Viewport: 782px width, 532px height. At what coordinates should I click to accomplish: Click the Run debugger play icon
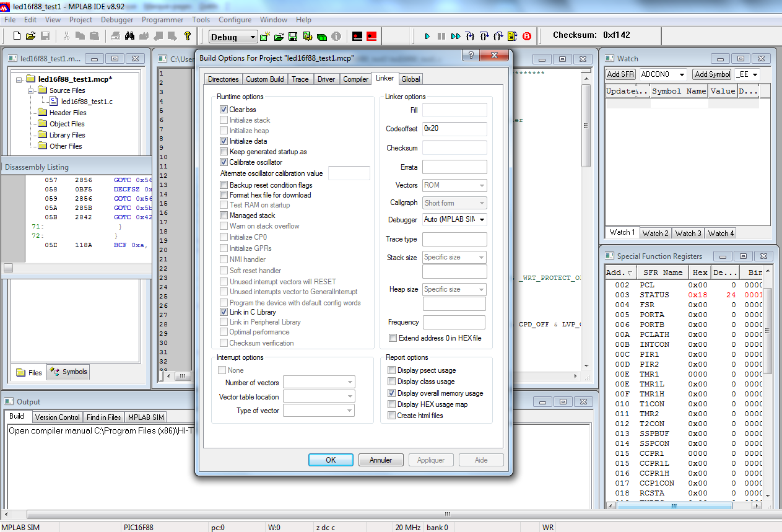tap(427, 37)
